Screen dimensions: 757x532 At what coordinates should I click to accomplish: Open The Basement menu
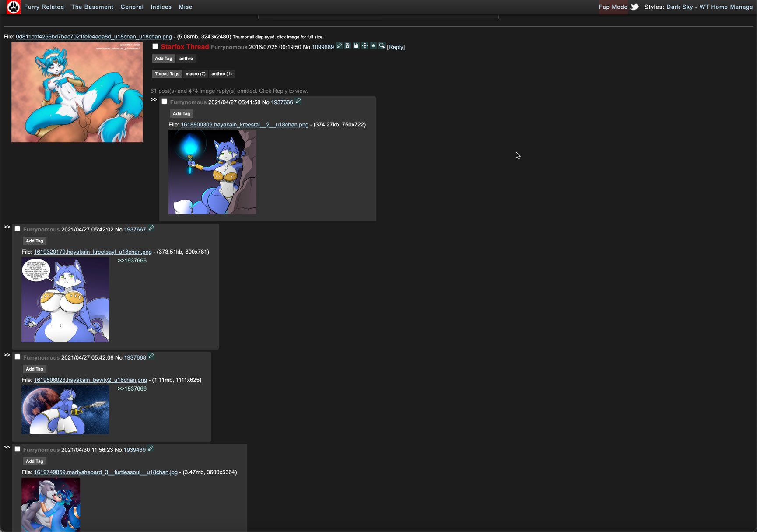92,7
